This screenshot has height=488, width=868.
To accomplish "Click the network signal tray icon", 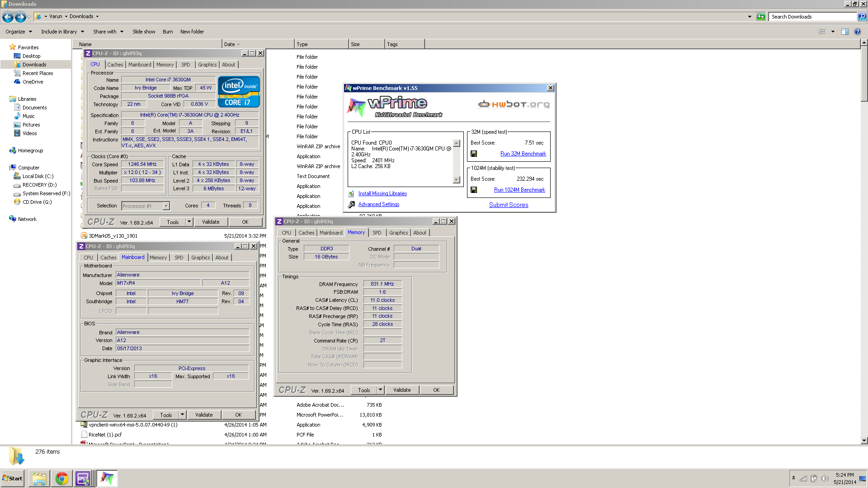I will [803, 479].
